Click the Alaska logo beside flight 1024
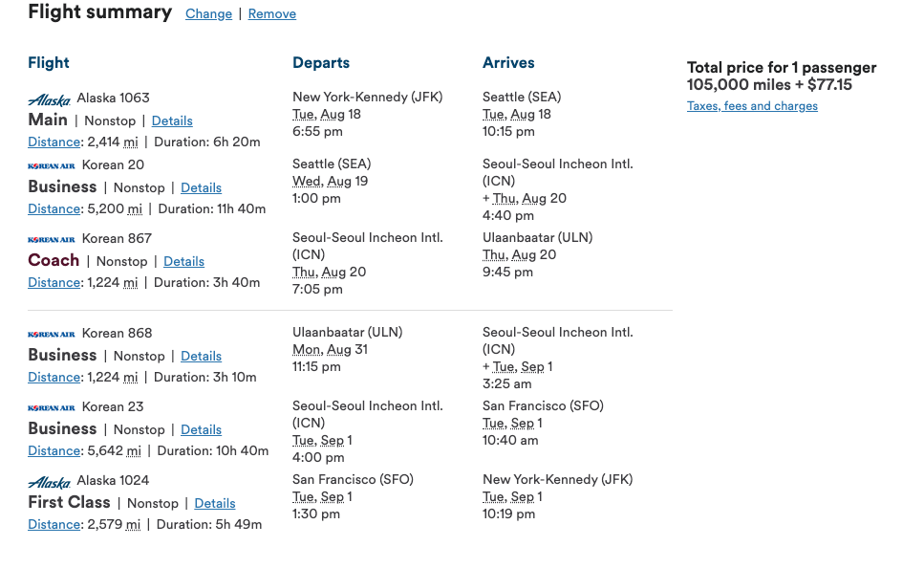 (x=50, y=481)
